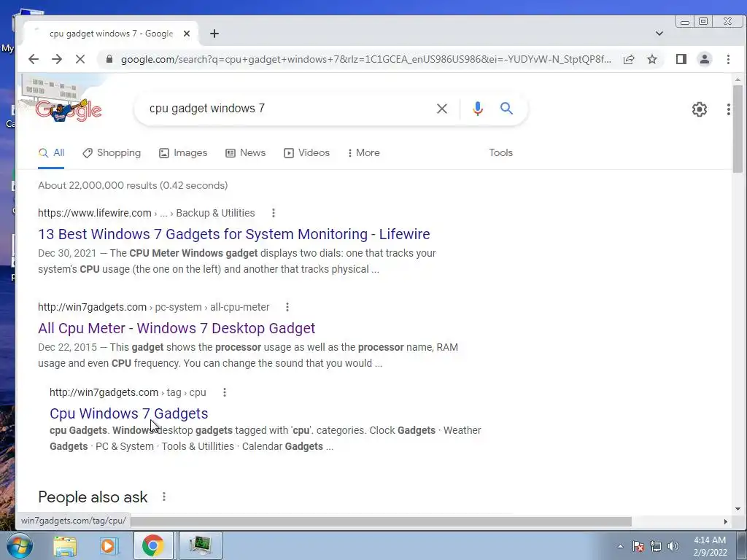747x560 pixels.
Task: Close the cpu gadget windows 7 tab
Action: [x=187, y=34]
